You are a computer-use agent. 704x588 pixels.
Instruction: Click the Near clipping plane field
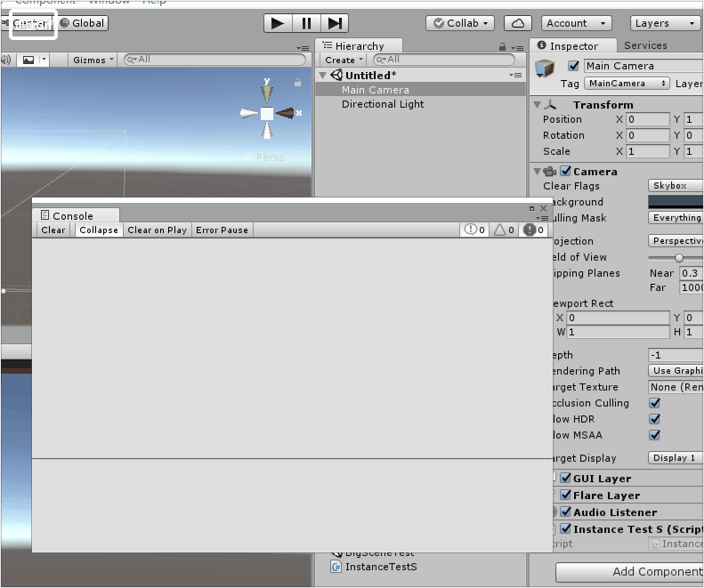691,273
